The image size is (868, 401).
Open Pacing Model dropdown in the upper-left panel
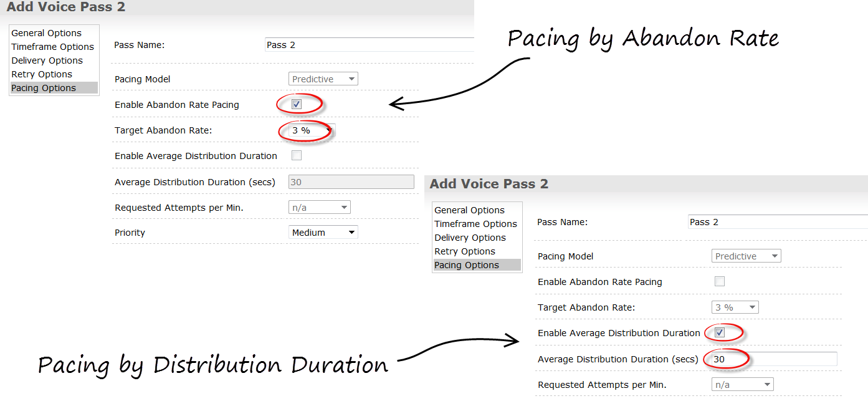click(323, 79)
